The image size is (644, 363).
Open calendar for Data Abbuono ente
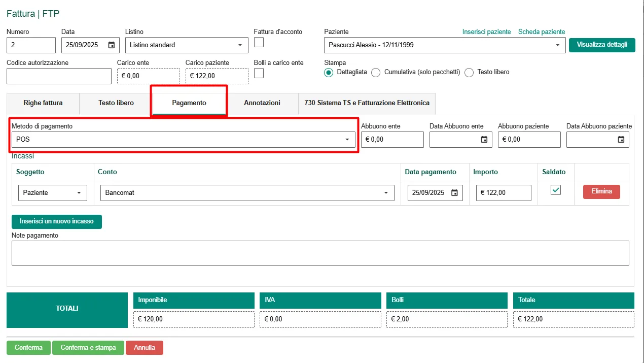point(484,140)
